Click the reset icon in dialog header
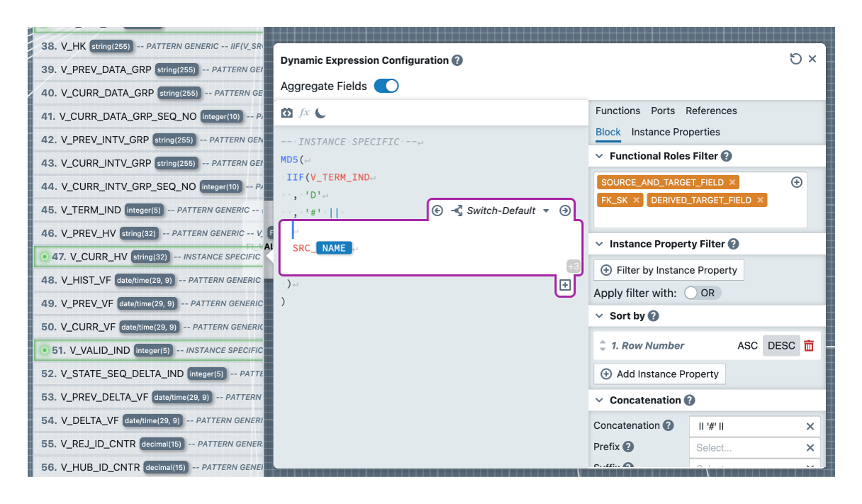 point(795,60)
